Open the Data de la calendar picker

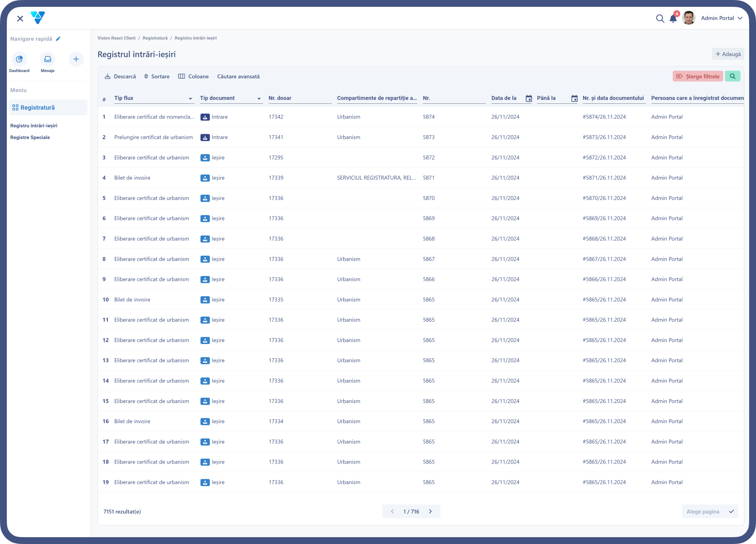(529, 98)
